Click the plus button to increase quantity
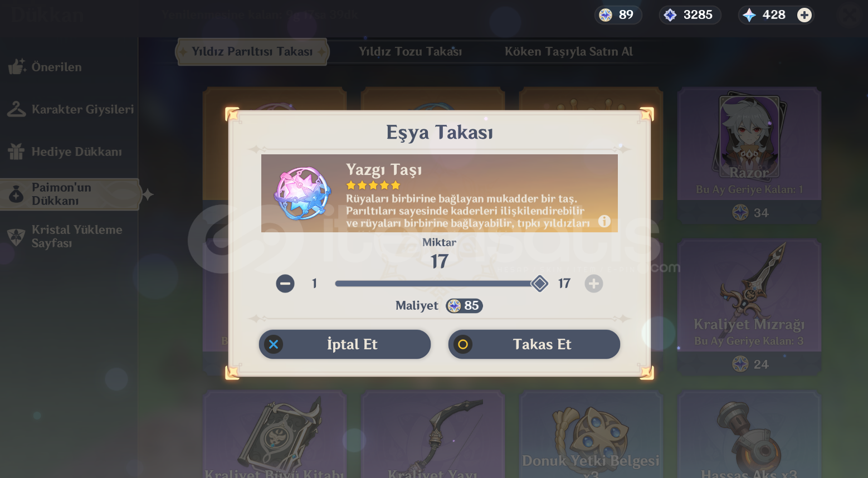The height and width of the screenshot is (478, 868). point(594,284)
